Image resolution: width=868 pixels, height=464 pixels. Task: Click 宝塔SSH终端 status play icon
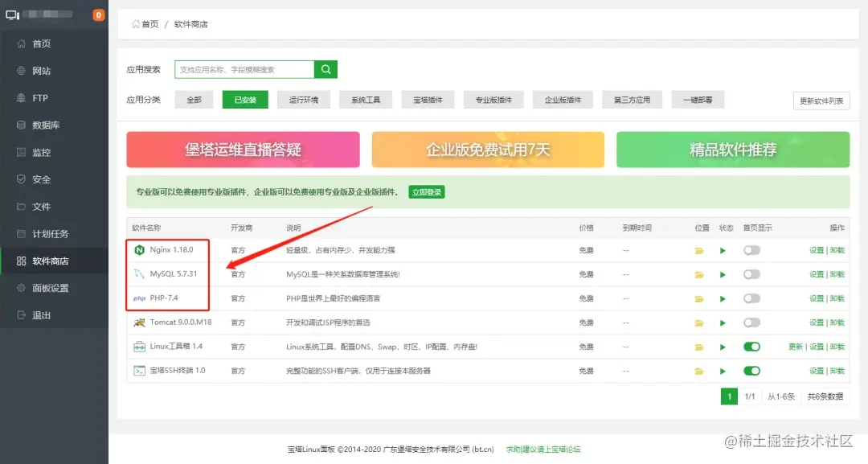pyautogui.click(x=723, y=371)
